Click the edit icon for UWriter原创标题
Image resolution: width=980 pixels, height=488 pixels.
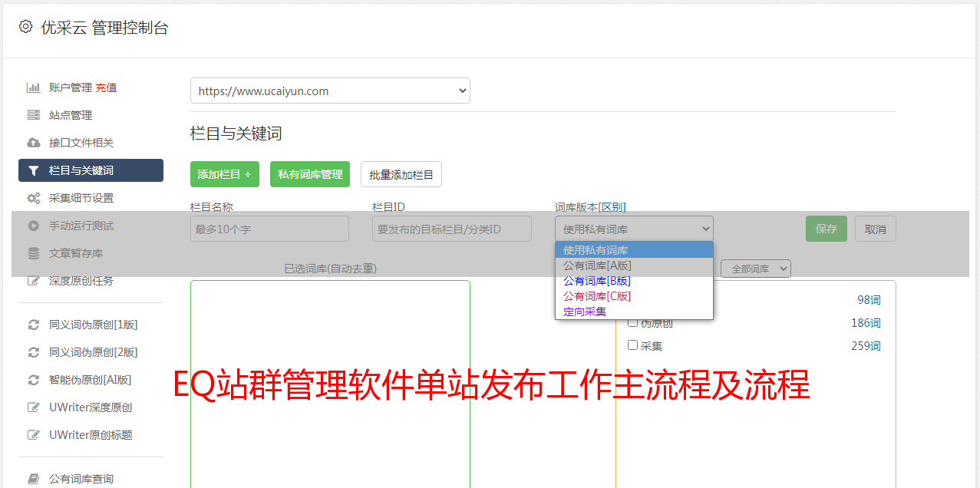[34, 435]
